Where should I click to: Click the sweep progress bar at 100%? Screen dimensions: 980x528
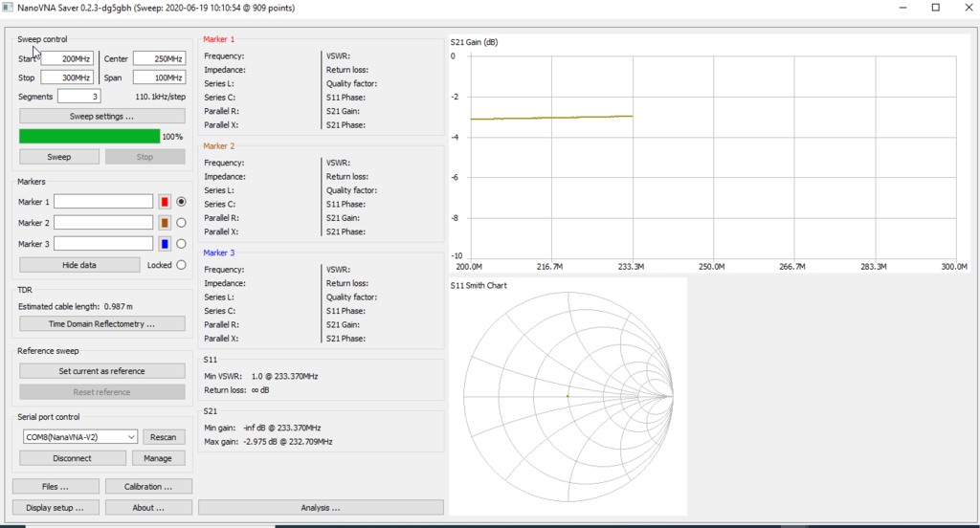coord(89,136)
